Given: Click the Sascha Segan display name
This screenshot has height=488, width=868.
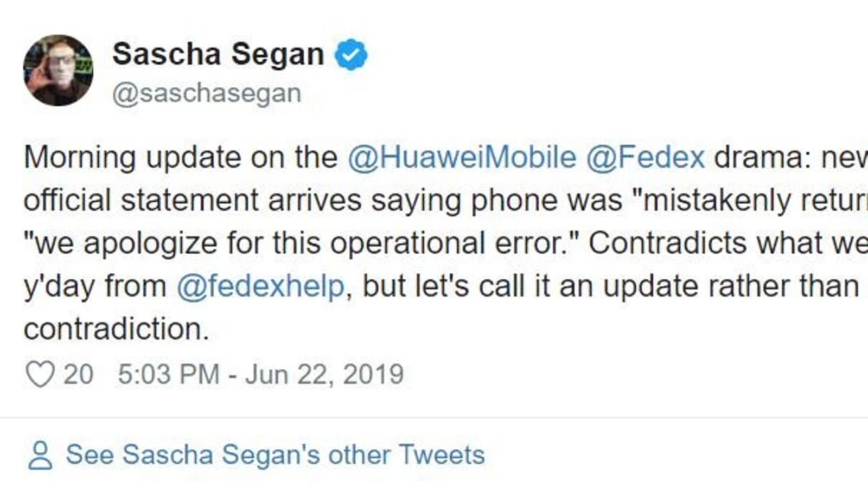Looking at the screenshot, I should click(218, 54).
